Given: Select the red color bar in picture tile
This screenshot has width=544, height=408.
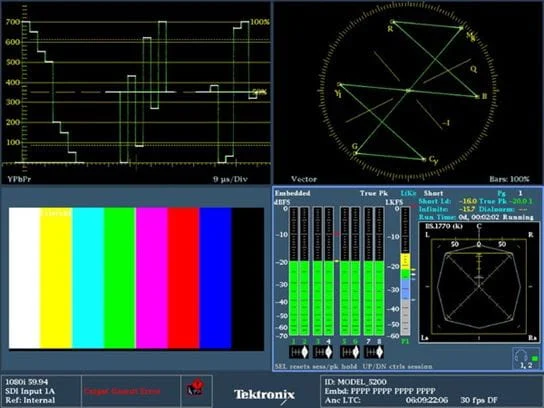Looking at the screenshot, I should (184, 278).
